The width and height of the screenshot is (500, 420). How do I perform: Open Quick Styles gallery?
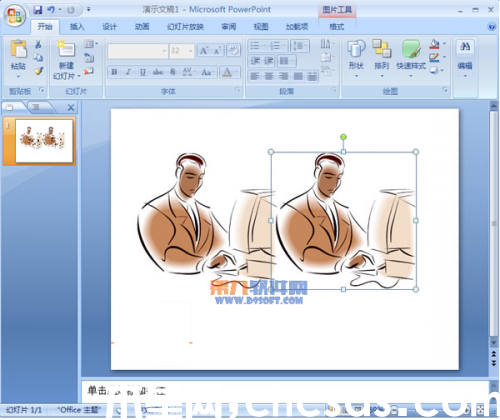[x=411, y=49]
